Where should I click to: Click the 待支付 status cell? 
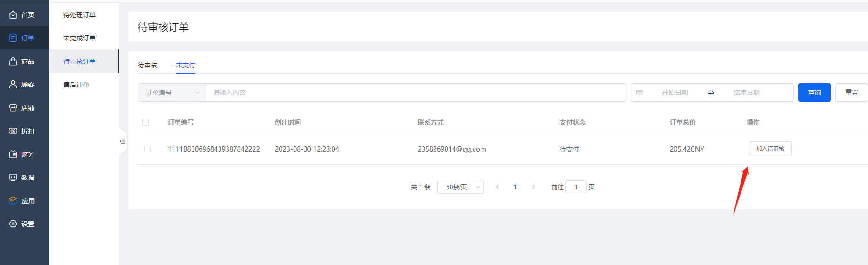pos(569,149)
